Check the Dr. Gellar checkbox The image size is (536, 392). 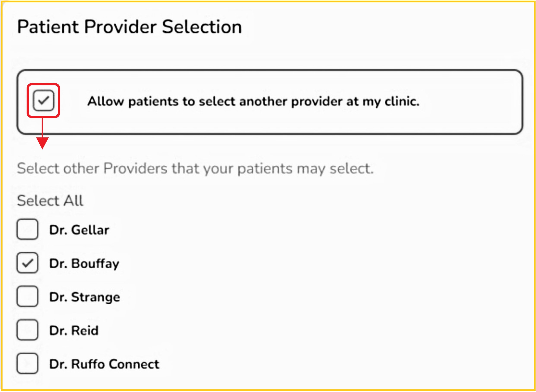coord(27,230)
